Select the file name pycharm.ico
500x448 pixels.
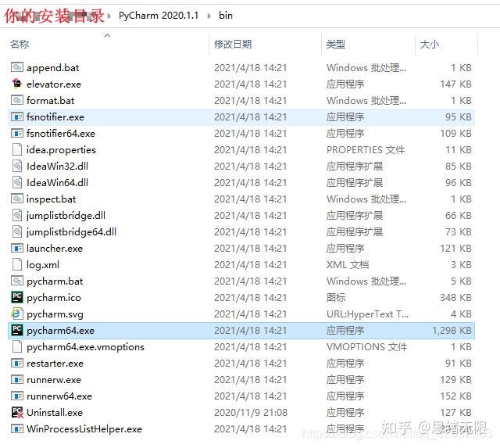[54, 298]
